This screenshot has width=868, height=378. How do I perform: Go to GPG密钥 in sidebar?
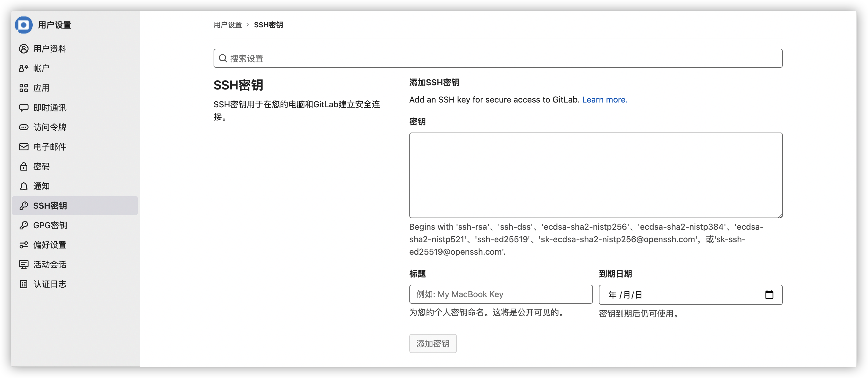50,225
